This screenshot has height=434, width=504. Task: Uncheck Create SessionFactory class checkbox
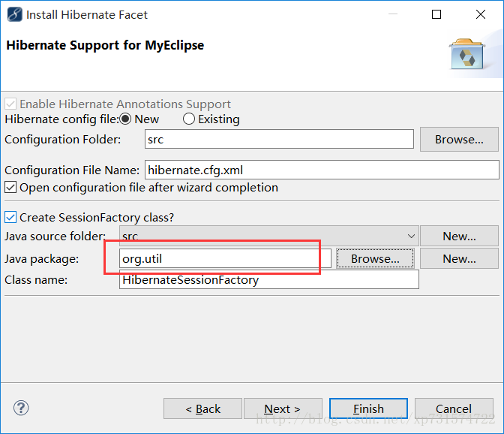[x=10, y=218]
